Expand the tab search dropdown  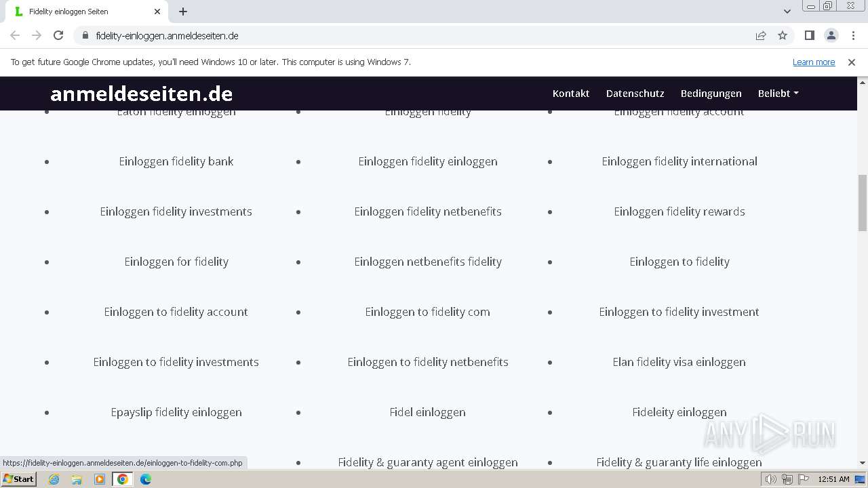[787, 12]
